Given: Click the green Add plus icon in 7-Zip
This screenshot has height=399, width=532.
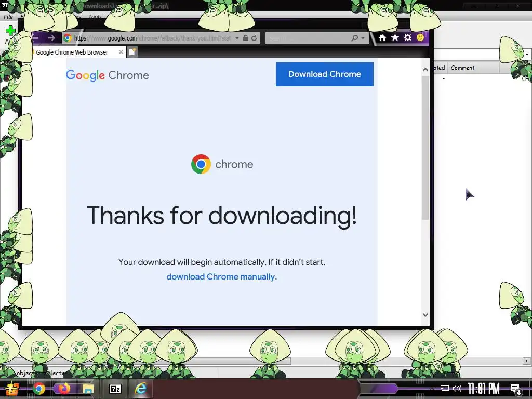Looking at the screenshot, I should tap(10, 31).
